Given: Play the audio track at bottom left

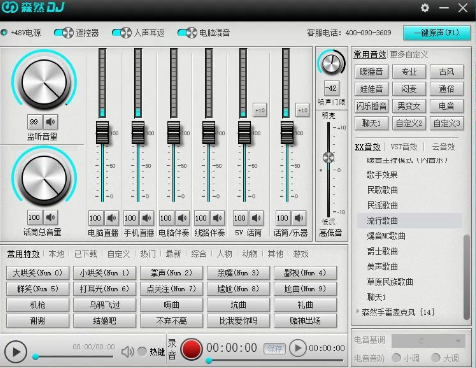Looking at the screenshot, I should [x=15, y=352].
